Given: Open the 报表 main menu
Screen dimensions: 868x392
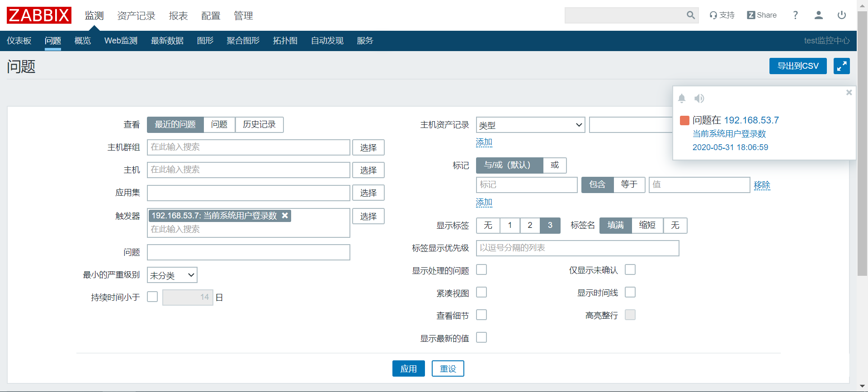Looking at the screenshot, I should [178, 16].
